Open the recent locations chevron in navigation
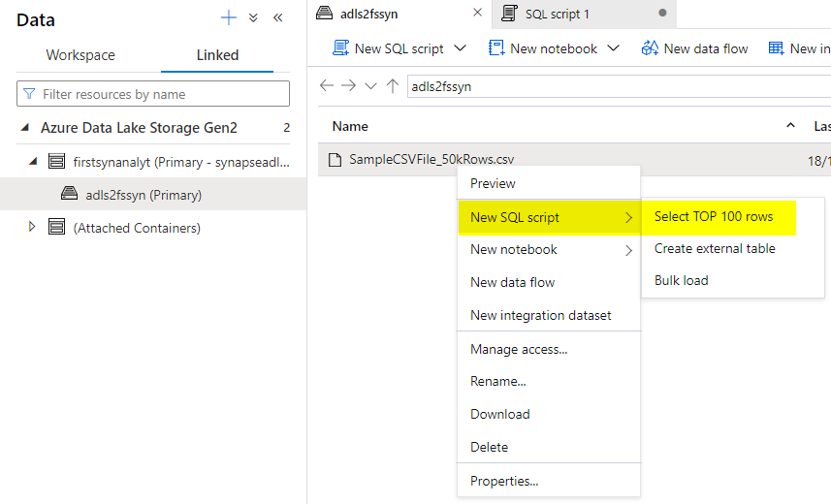 point(370,86)
